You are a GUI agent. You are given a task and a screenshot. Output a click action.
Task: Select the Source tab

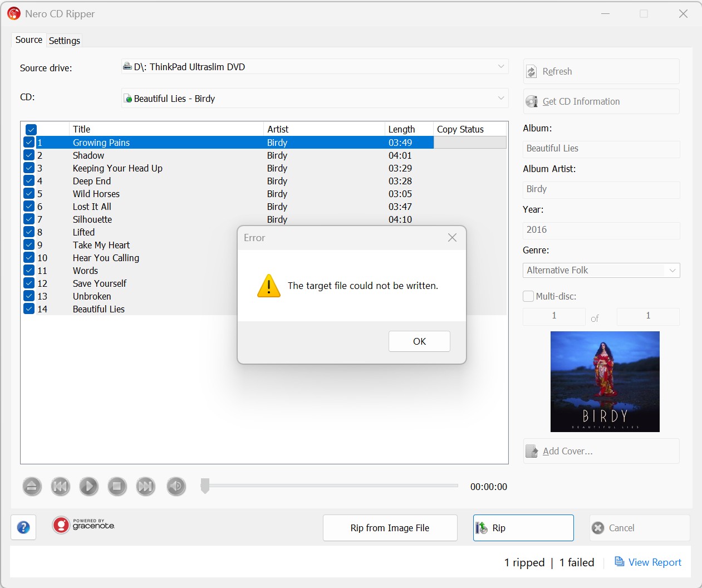click(x=29, y=40)
